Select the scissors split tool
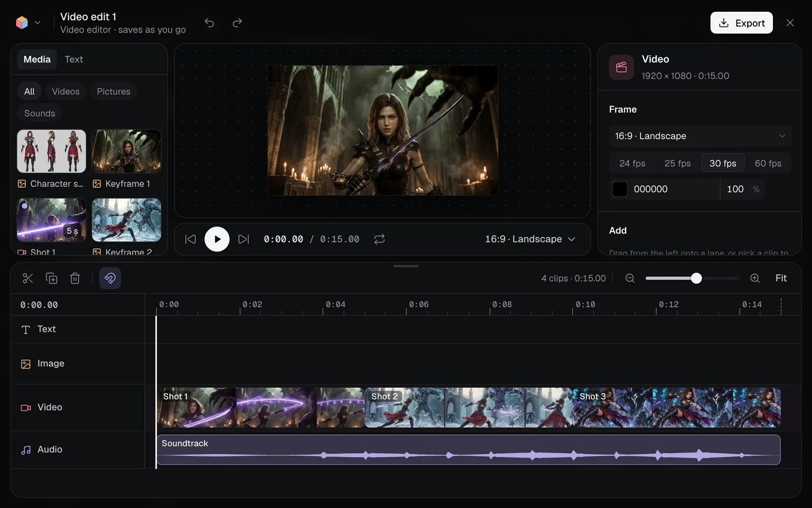Viewport: 812px width, 508px height. point(28,278)
